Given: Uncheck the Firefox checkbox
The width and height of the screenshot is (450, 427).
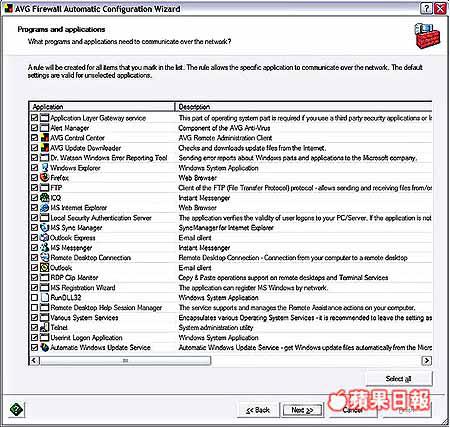Looking at the screenshot, I should [x=34, y=178].
